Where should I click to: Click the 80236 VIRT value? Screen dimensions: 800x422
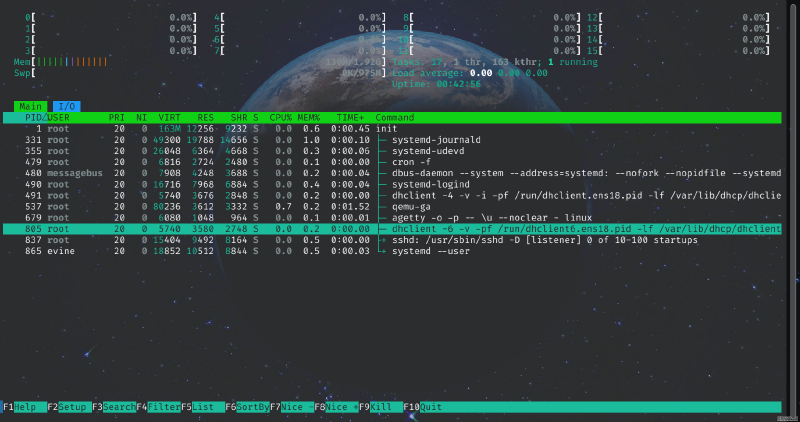(167, 207)
